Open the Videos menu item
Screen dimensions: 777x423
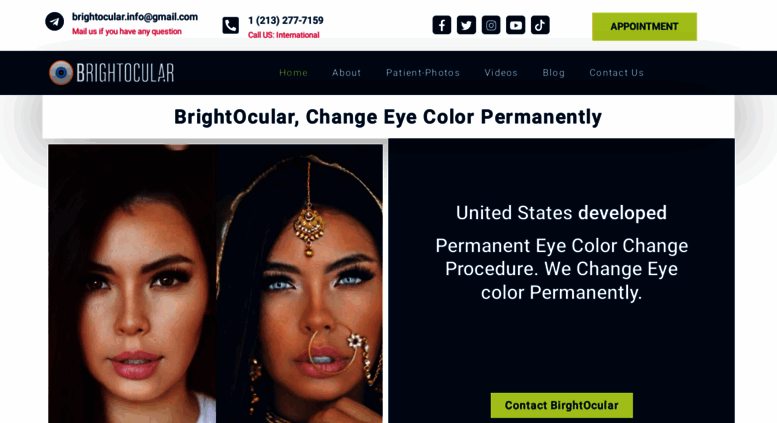click(x=501, y=73)
